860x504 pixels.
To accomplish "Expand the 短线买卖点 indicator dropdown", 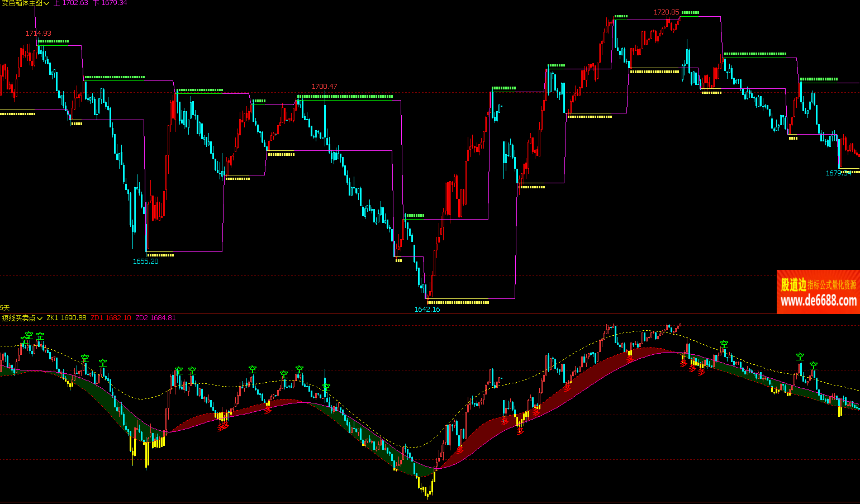I will point(40,318).
